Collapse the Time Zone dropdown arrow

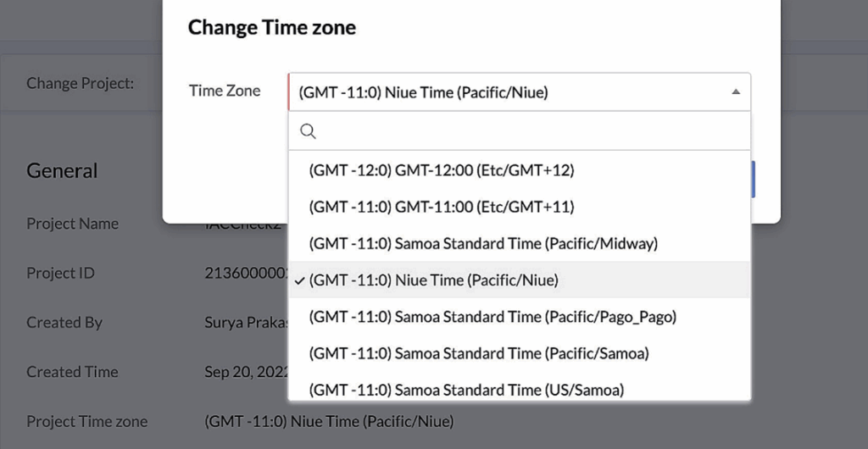coord(736,92)
